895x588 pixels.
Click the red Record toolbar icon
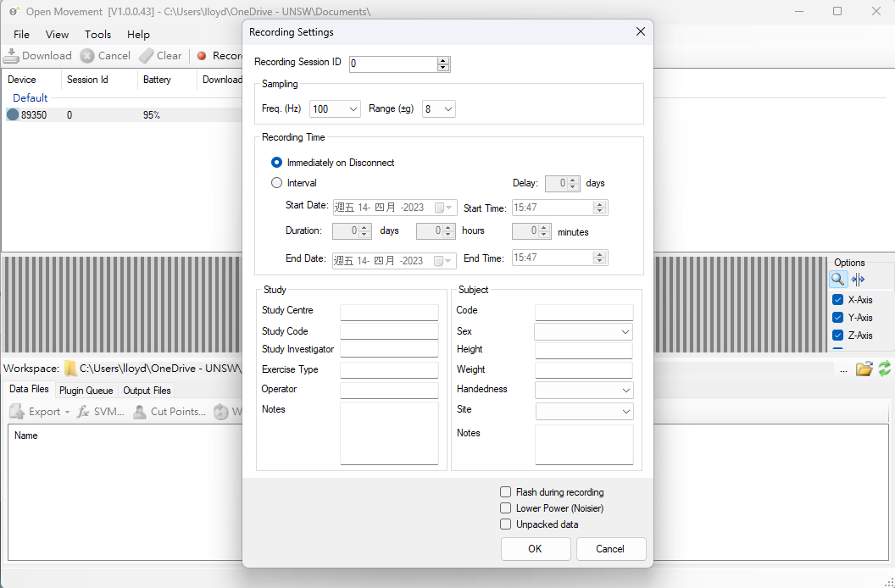pos(202,55)
